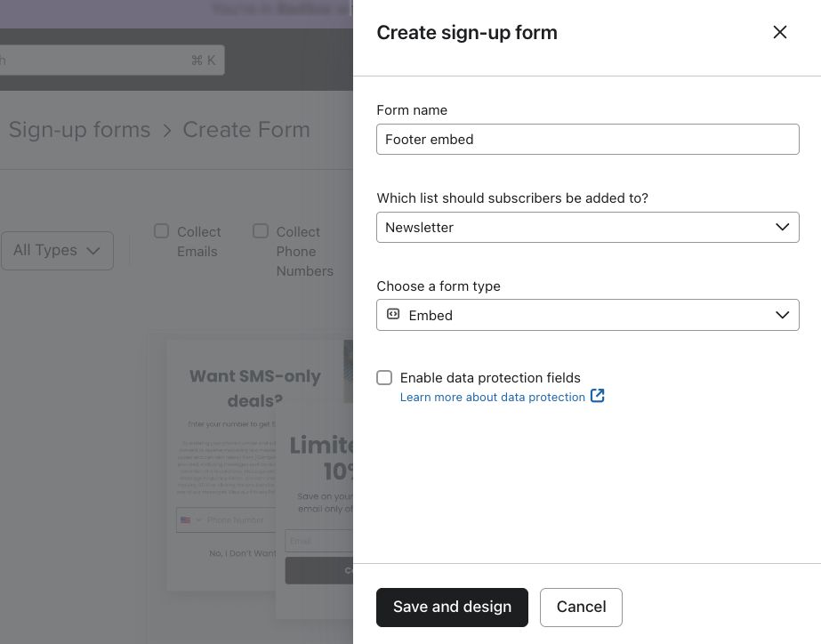Click the embed code icon in form type field
Image resolution: width=821 pixels, height=644 pixels.
point(392,314)
